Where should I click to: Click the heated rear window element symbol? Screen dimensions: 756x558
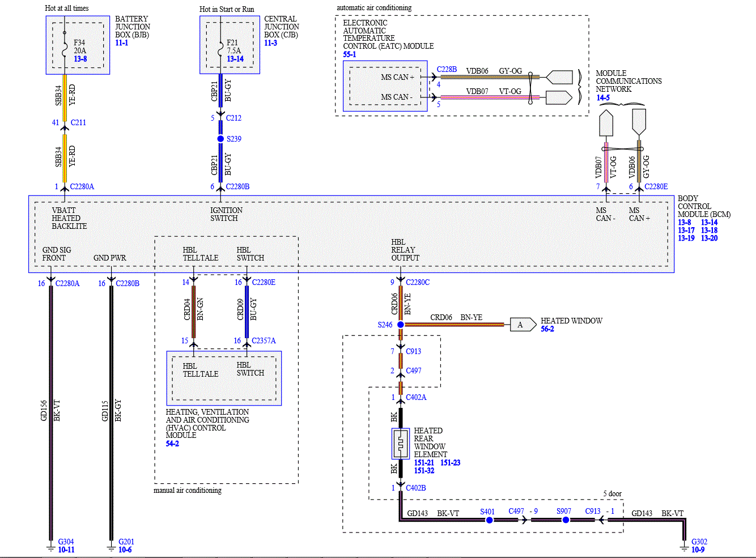coord(400,444)
